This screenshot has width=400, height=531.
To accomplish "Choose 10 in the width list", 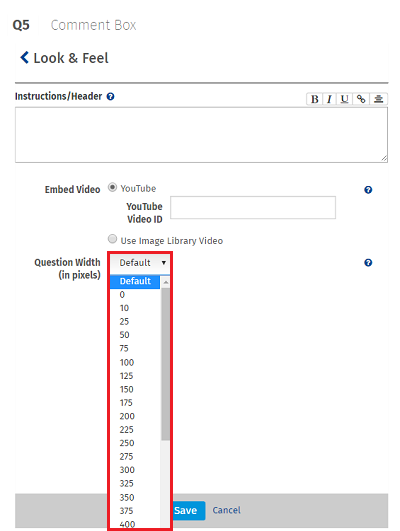I will click(135, 308).
